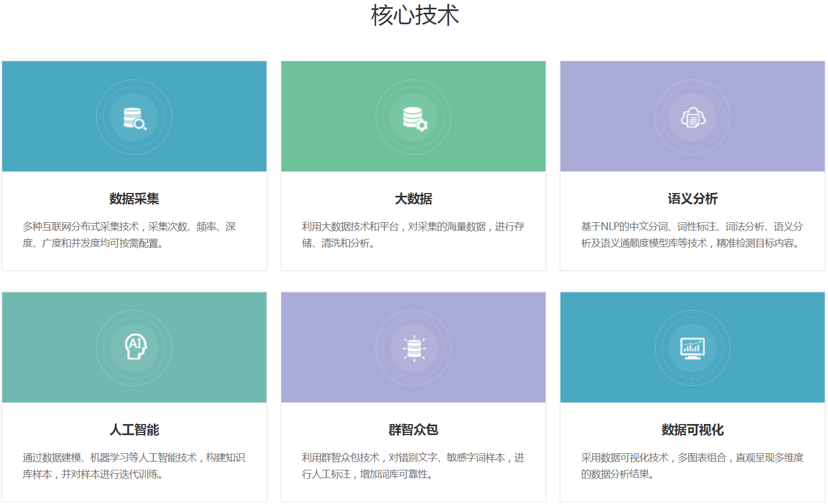This screenshot has width=828, height=504.
Task: Click the 群智众包 description paragraph
Action: click(x=413, y=466)
